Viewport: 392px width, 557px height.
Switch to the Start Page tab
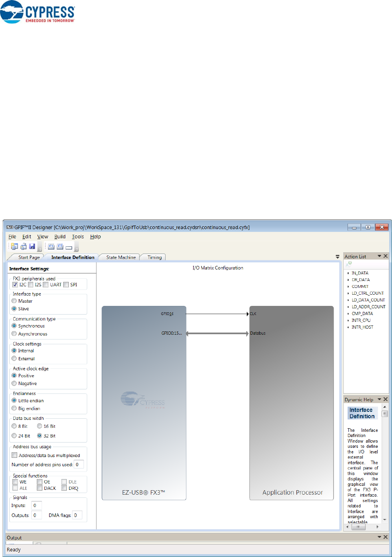click(x=29, y=258)
